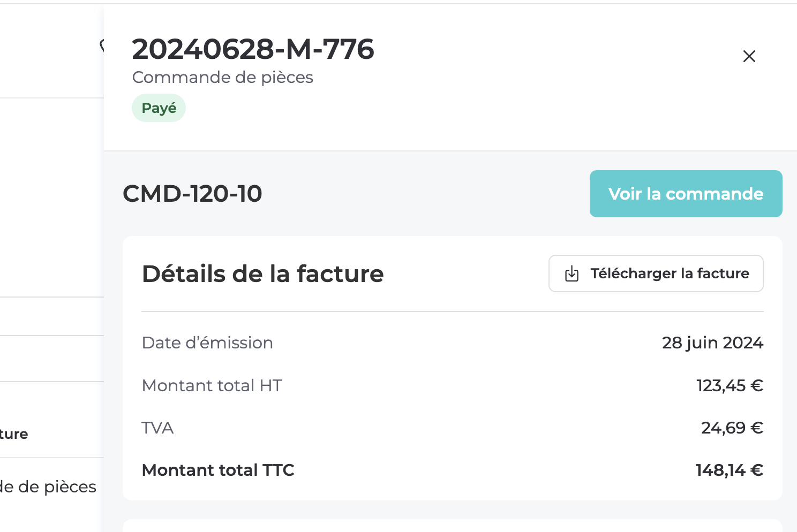Screen dimensions: 797x532
Task: Click the TVA row label
Action: pos(157,428)
